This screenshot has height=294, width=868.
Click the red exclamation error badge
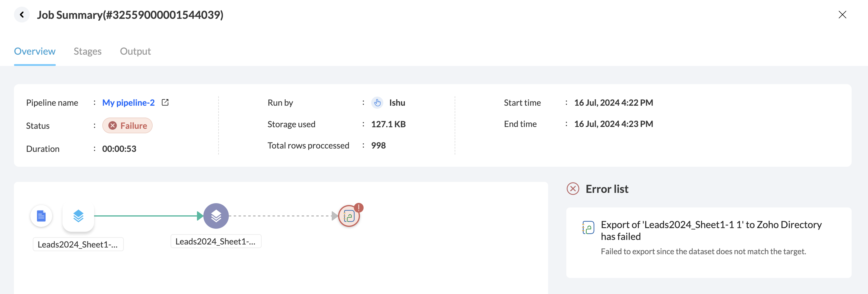pos(359,207)
